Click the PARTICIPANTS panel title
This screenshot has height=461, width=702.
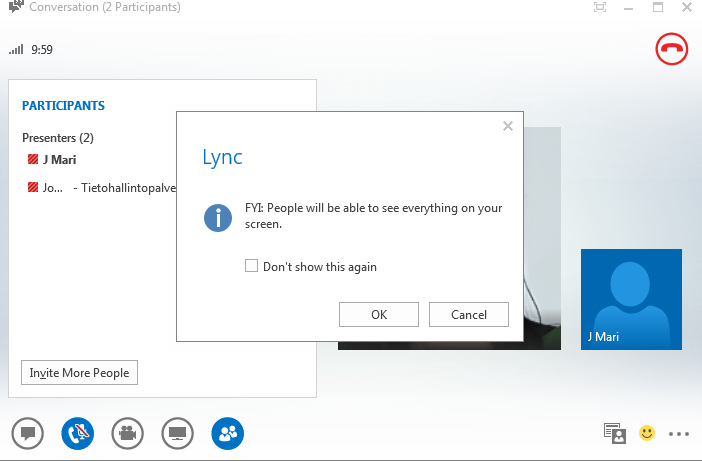(x=63, y=106)
